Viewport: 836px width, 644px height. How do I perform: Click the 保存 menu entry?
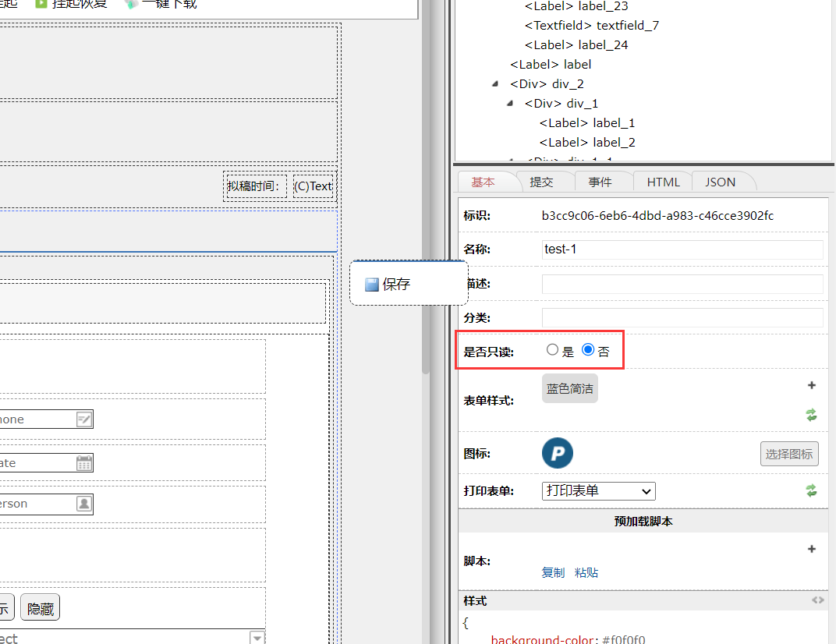coord(409,284)
